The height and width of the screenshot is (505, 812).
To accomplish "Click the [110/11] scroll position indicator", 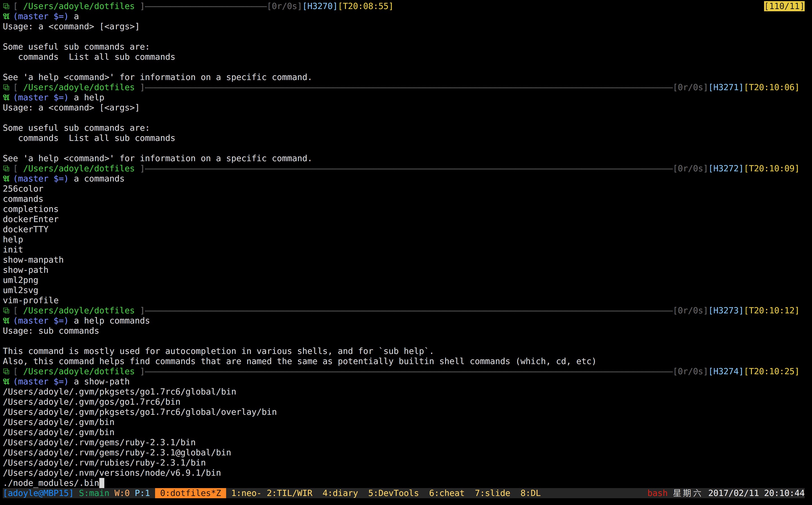I will [784, 6].
